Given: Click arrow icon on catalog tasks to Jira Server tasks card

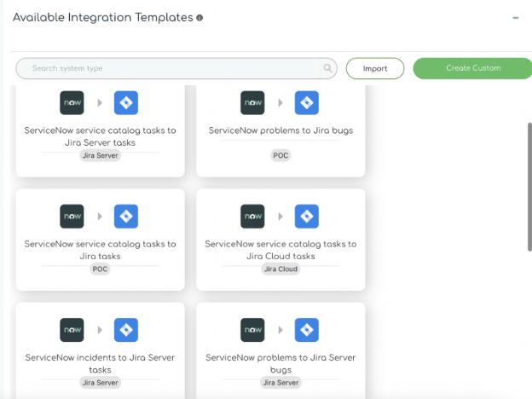Looking at the screenshot, I should click(100, 103).
